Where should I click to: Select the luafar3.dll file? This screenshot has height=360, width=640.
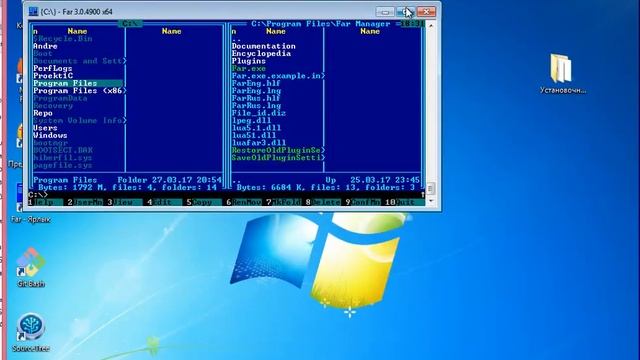pyautogui.click(x=259, y=143)
